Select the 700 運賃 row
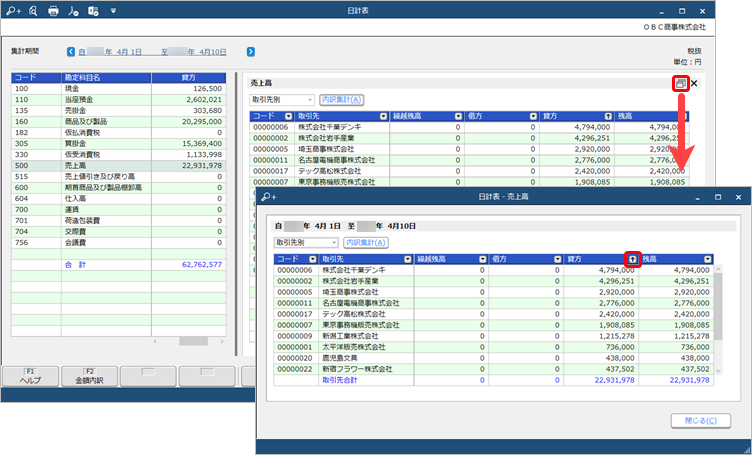Viewport: 752px width, 455px height. click(x=118, y=210)
